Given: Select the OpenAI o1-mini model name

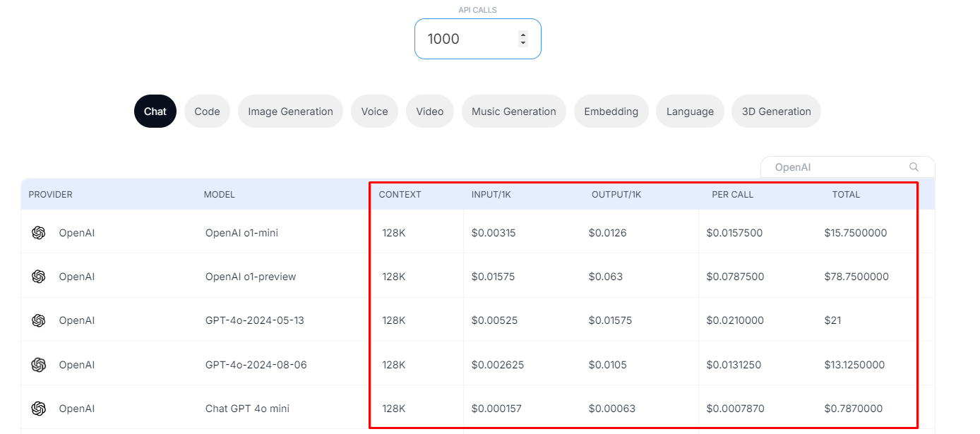Looking at the screenshot, I should (241, 233).
